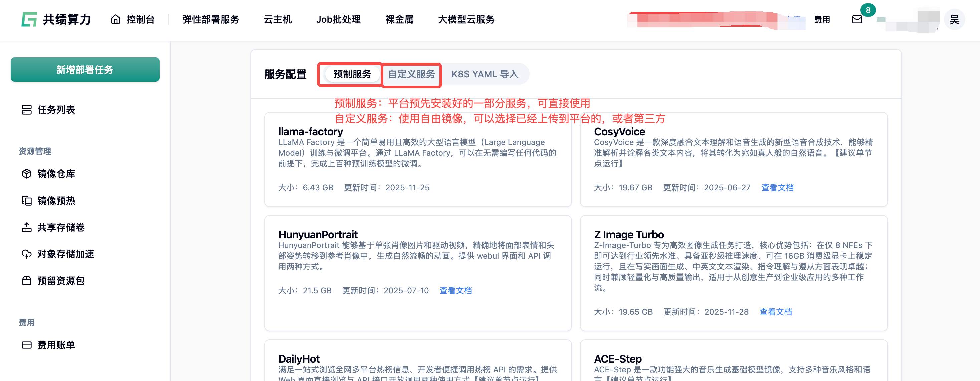Image resolution: width=980 pixels, height=381 pixels.
Task: Open 查看文档 link for Z Image Turbo
Action: tap(776, 312)
